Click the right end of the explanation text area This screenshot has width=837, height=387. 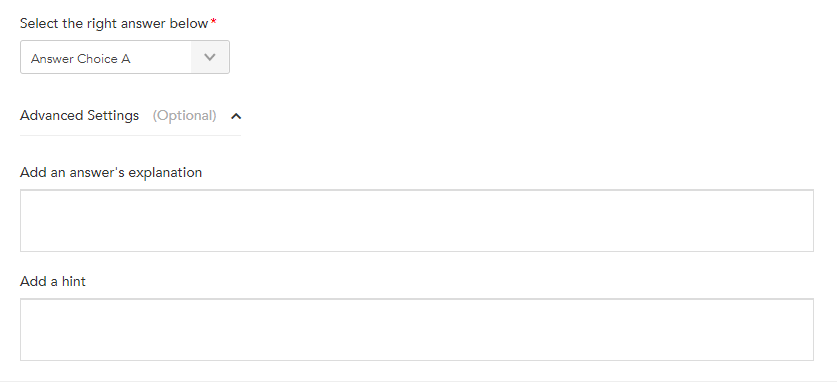(808, 220)
